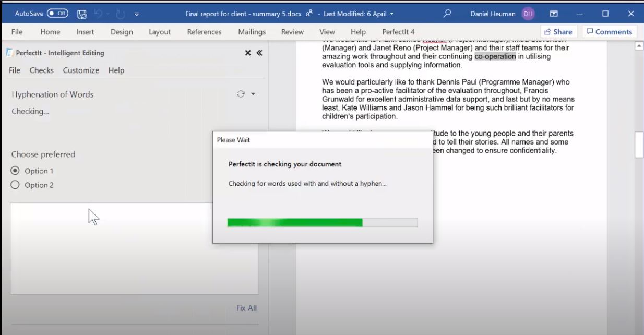Open the Design tab
Image resolution: width=644 pixels, height=335 pixels.
[x=122, y=32]
